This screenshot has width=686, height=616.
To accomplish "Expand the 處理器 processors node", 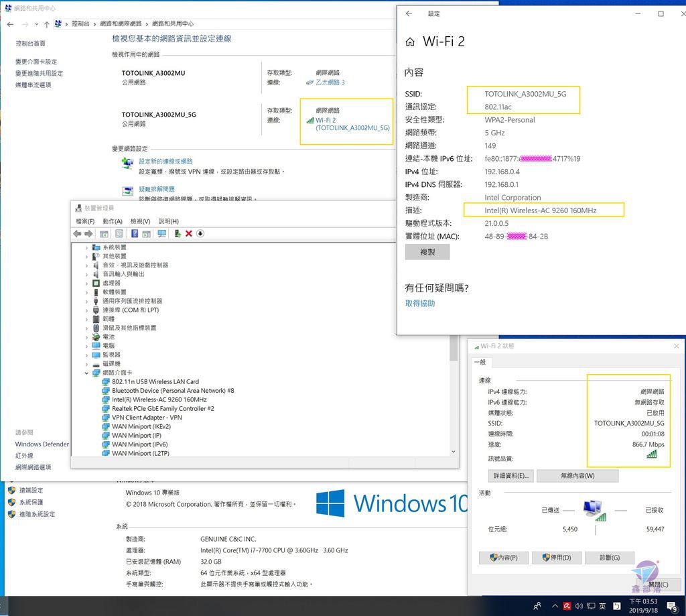I will click(86, 284).
